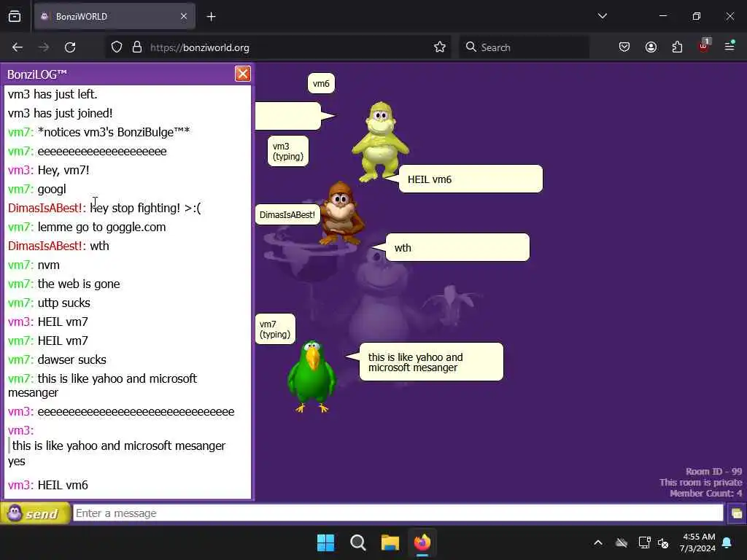This screenshot has height=560, width=747.
Task: Click the send button
Action: click(36, 513)
